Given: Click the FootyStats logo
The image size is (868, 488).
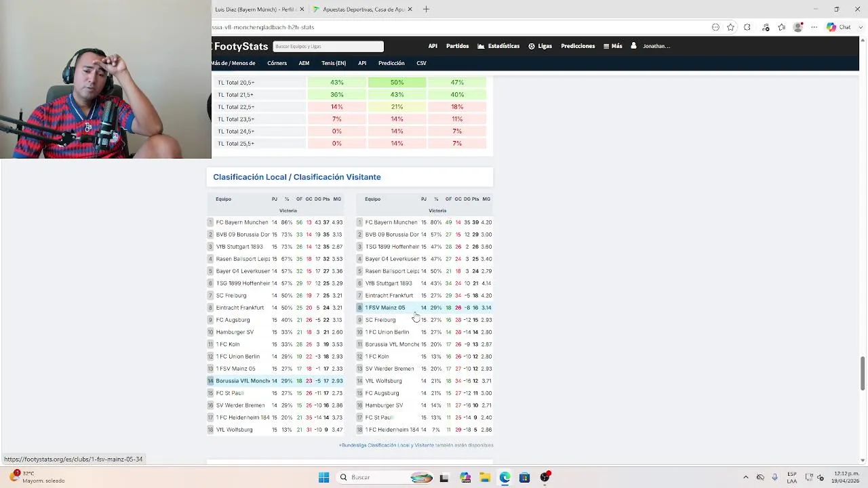Looking at the screenshot, I should (x=241, y=46).
